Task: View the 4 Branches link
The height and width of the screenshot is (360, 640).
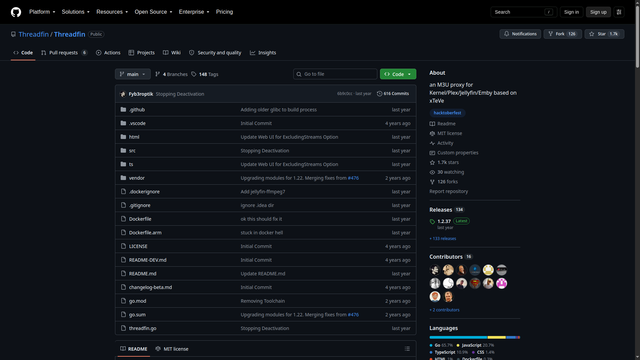Action: tap(171, 74)
